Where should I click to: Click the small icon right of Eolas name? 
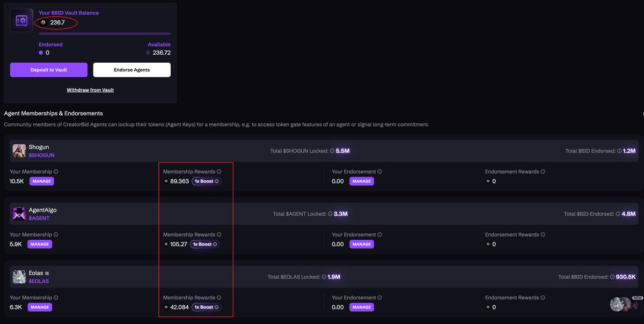point(47,274)
